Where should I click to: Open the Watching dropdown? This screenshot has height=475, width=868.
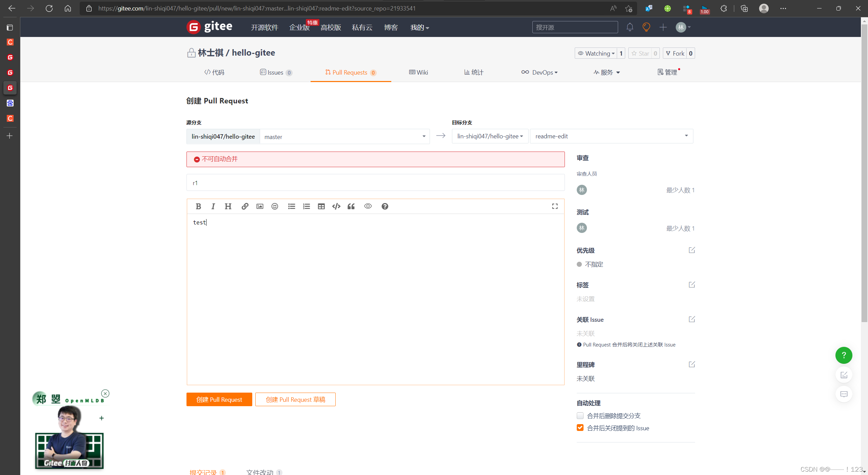click(x=596, y=53)
